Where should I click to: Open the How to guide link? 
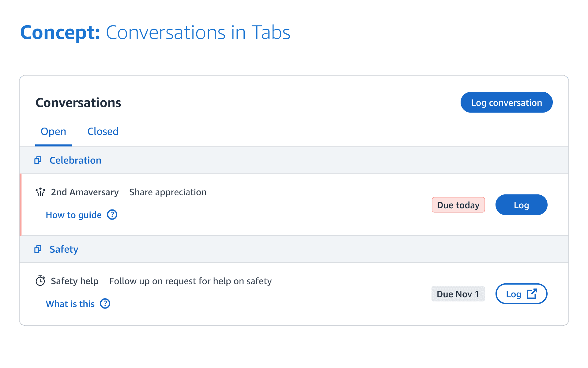coord(73,215)
